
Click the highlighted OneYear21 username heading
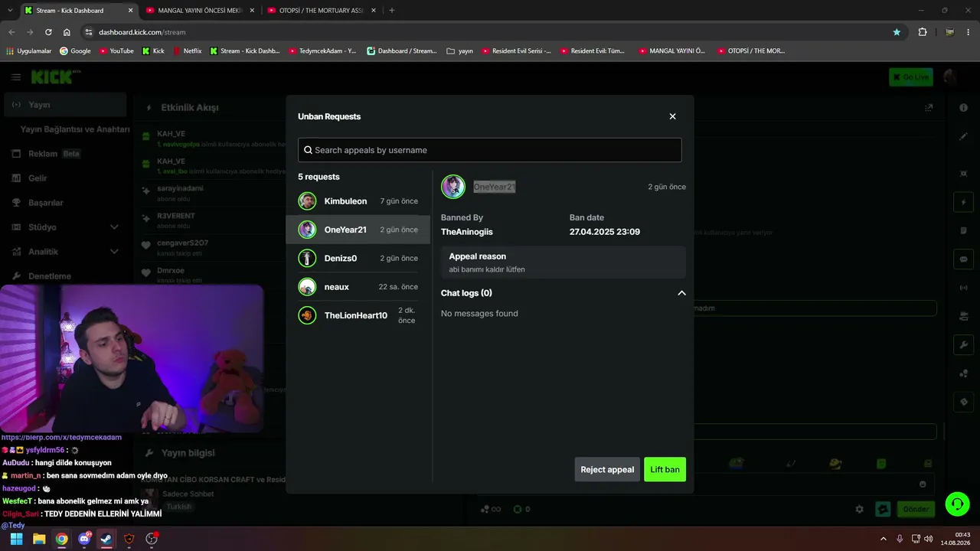494,187
